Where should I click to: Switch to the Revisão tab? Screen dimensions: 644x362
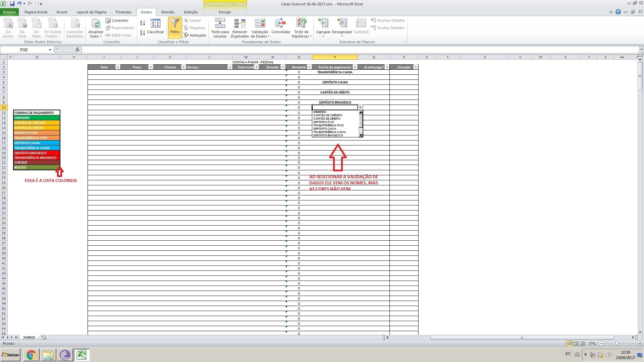[168, 12]
